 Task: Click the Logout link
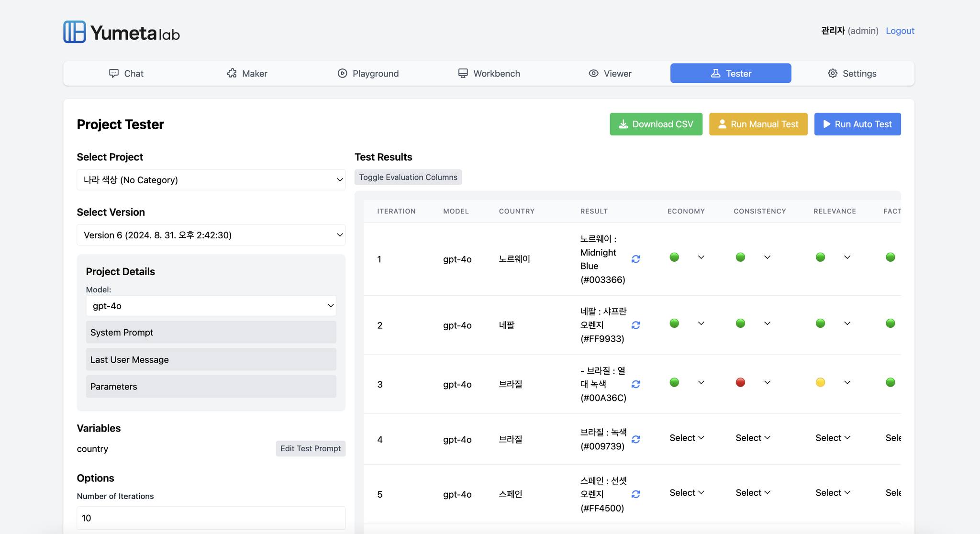[900, 31]
